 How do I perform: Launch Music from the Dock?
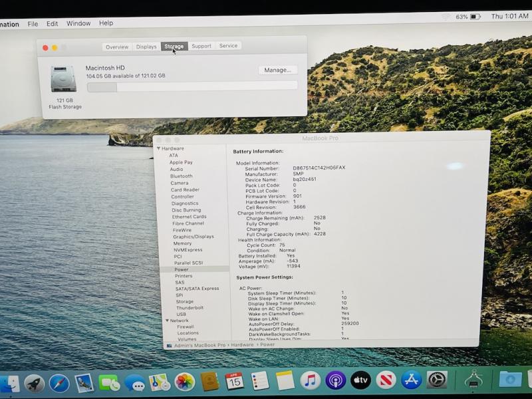310,380
